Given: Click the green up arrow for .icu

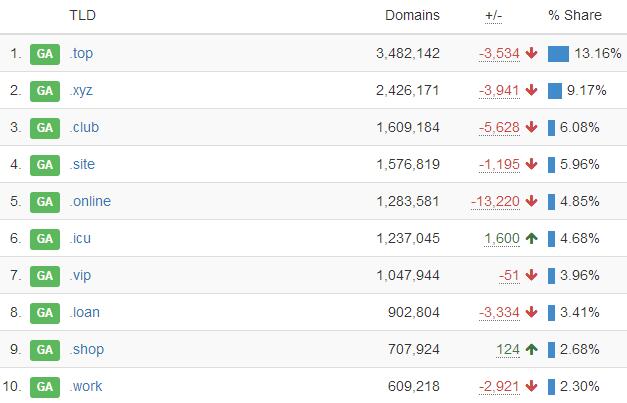Looking at the screenshot, I should click(531, 238).
